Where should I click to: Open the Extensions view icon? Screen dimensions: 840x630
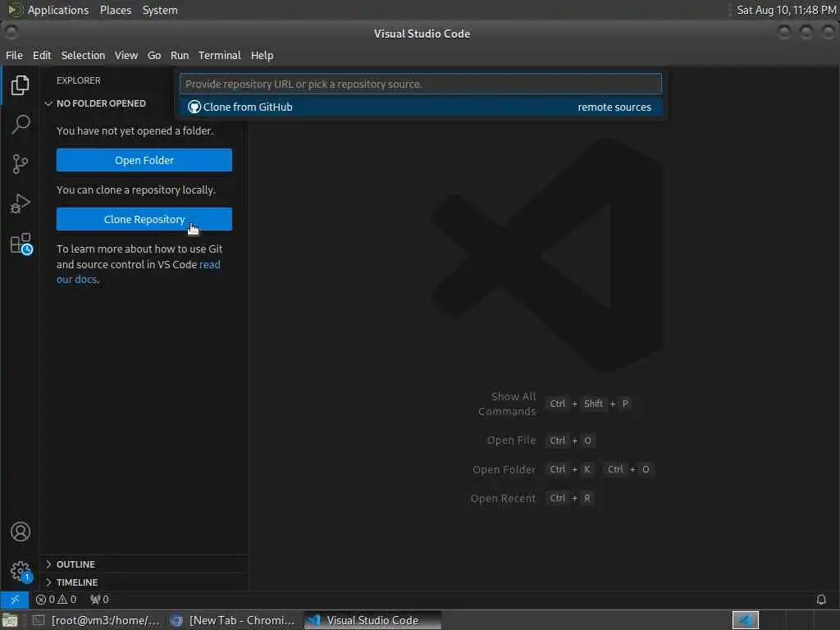tap(21, 244)
